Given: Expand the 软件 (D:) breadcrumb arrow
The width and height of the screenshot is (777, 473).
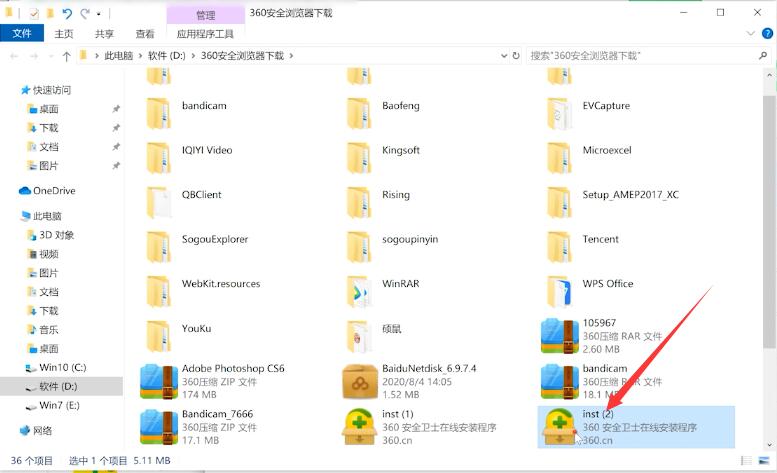Looking at the screenshot, I should (x=193, y=55).
